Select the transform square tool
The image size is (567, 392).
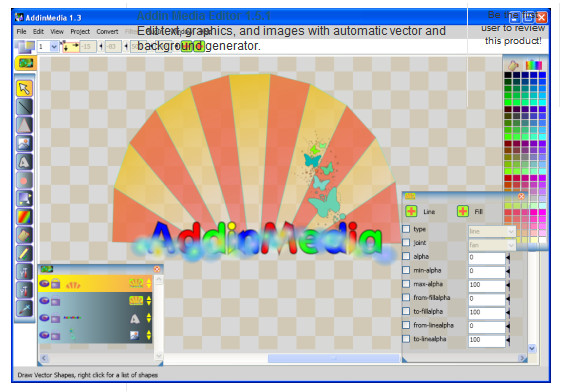(x=24, y=199)
